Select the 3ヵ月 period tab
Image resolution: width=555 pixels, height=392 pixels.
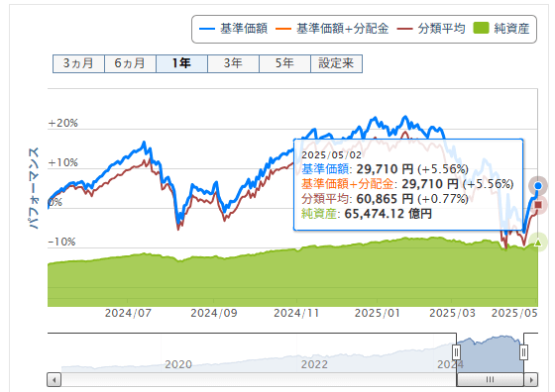[78, 63]
